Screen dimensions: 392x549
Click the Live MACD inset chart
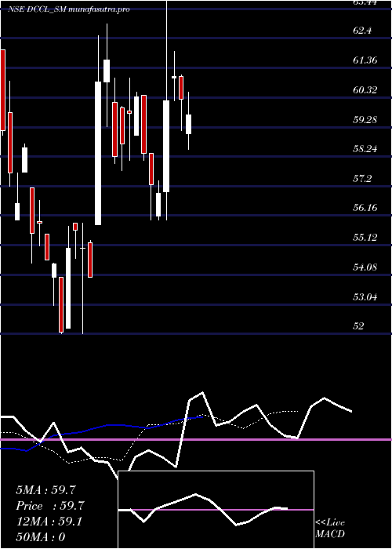[216, 510]
